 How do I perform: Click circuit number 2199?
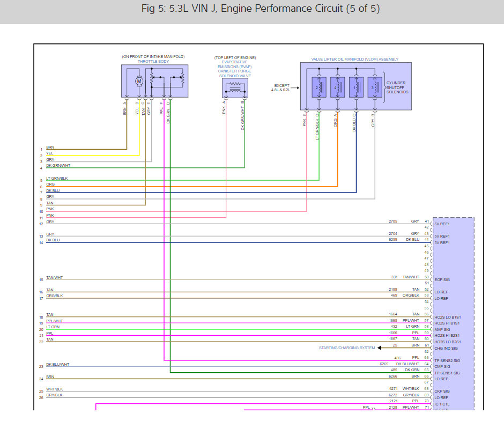tap(393, 290)
